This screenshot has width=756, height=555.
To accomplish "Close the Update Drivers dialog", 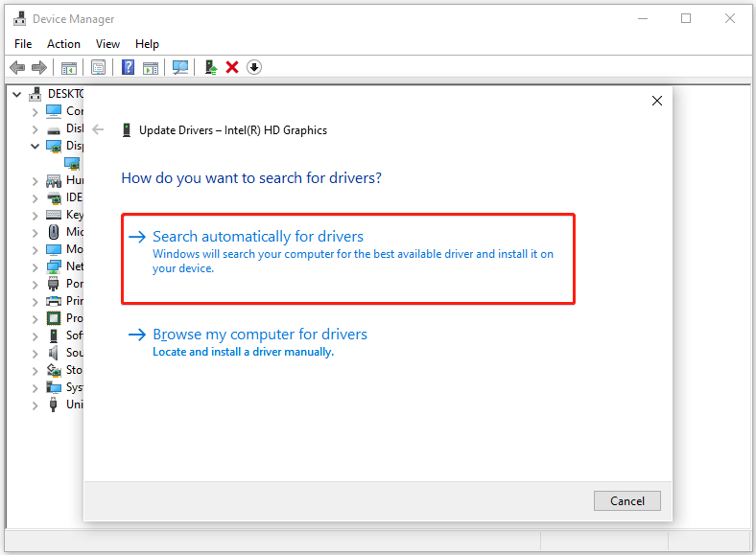I will tap(656, 101).
